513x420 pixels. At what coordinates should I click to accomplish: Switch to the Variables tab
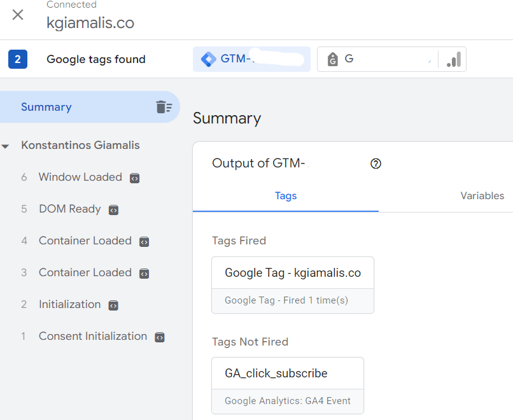coord(482,195)
